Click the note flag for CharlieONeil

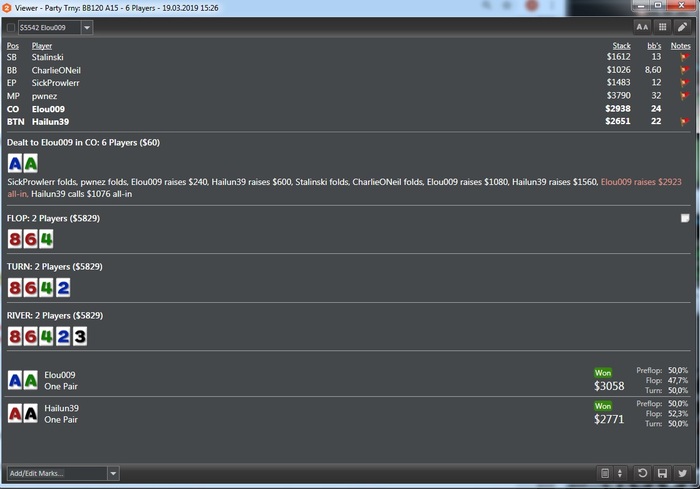pyautogui.click(x=684, y=70)
